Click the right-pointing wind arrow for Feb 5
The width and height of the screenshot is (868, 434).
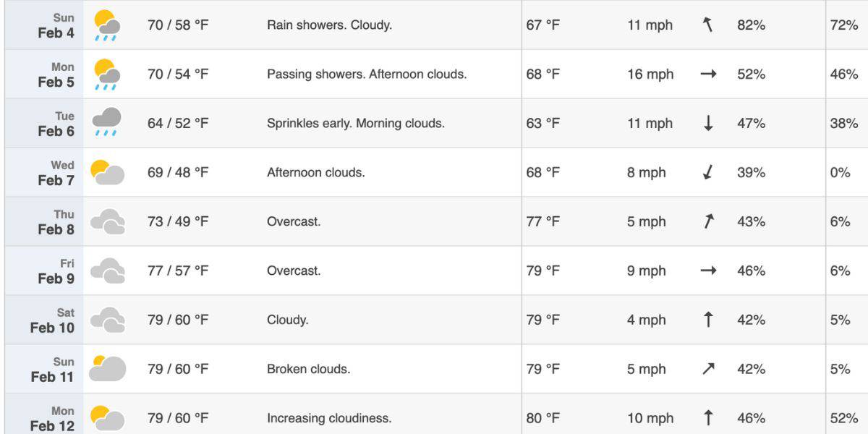click(708, 75)
